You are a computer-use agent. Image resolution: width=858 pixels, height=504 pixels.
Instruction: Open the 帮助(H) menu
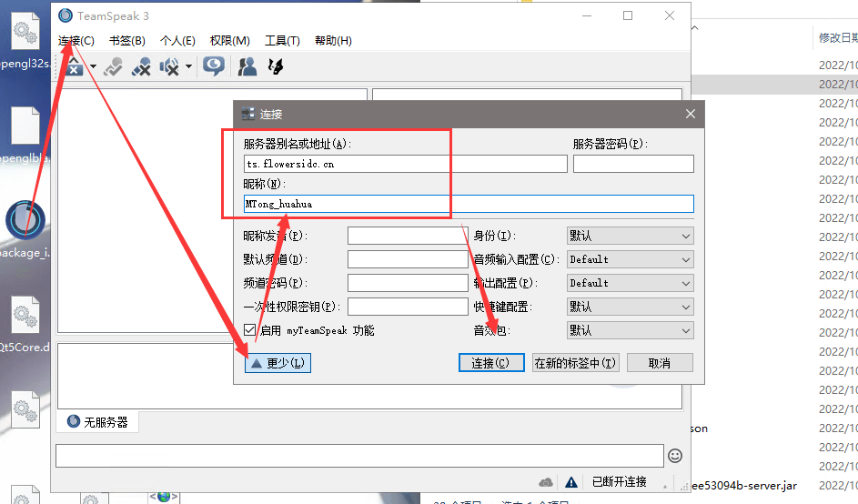pyautogui.click(x=333, y=41)
